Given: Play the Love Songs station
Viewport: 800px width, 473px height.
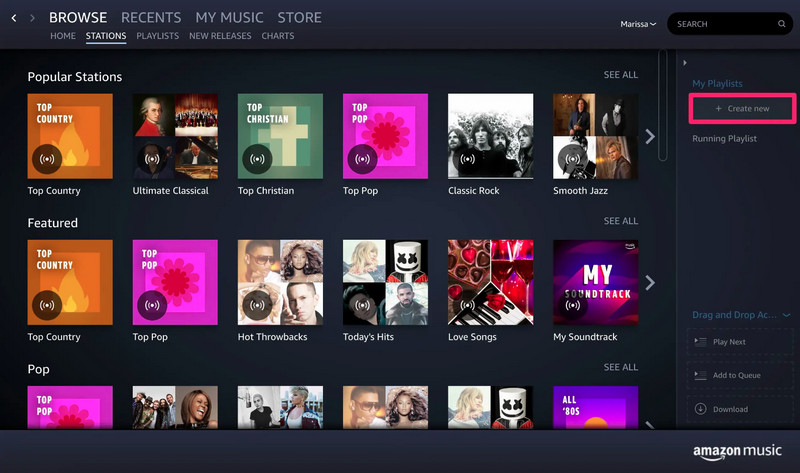Looking at the screenshot, I should point(467,305).
